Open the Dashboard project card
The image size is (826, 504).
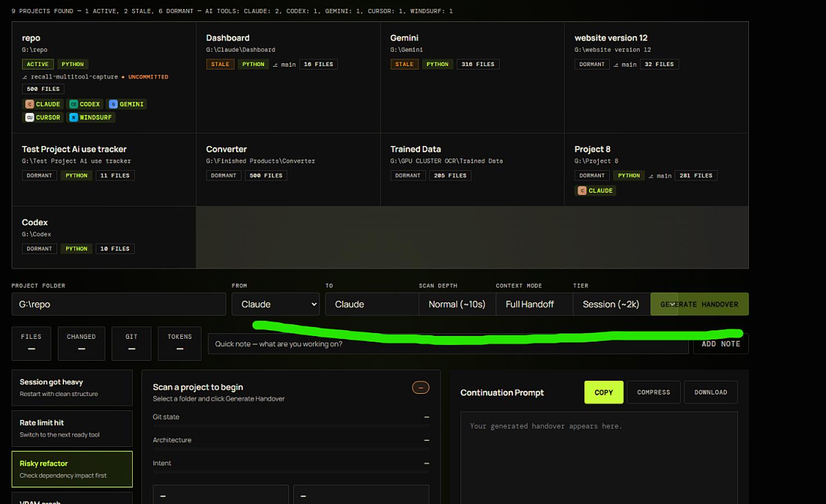coord(288,77)
